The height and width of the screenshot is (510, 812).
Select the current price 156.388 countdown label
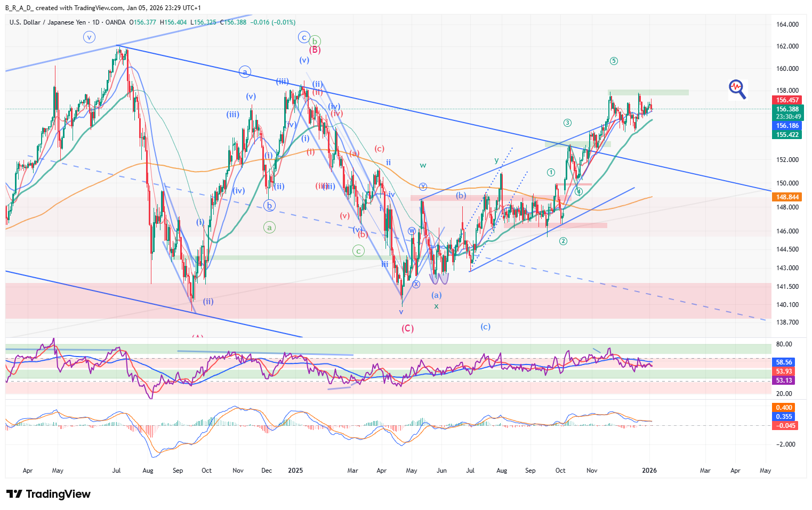(787, 112)
